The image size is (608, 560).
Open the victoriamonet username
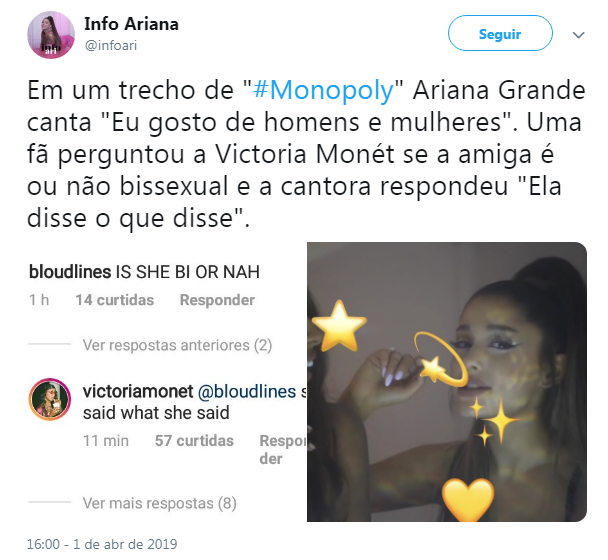[x=138, y=392]
